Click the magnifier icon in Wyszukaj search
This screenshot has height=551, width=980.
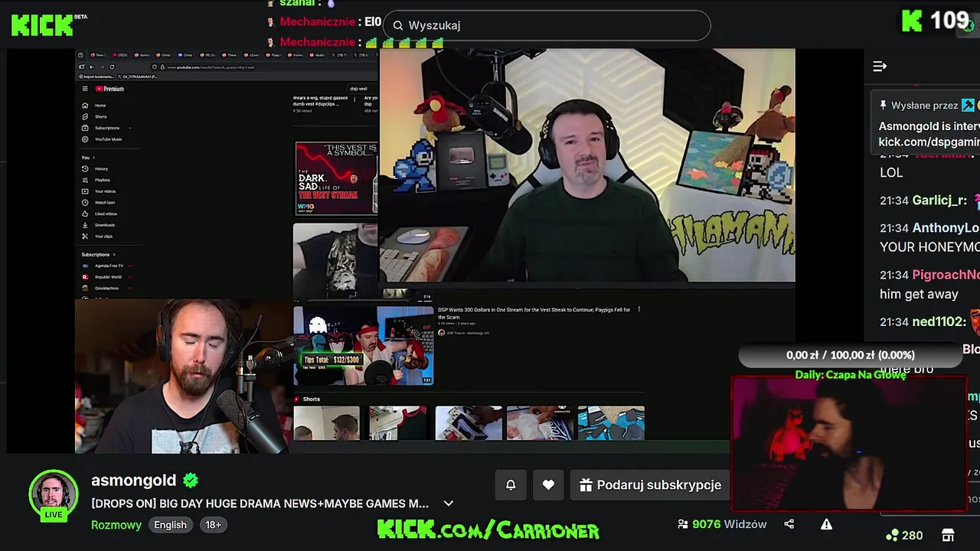coord(398,25)
